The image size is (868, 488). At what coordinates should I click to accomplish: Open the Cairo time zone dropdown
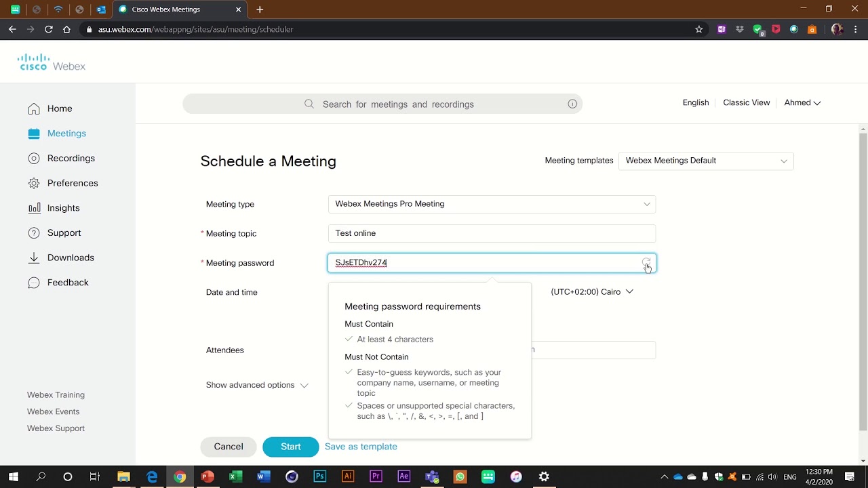point(592,291)
